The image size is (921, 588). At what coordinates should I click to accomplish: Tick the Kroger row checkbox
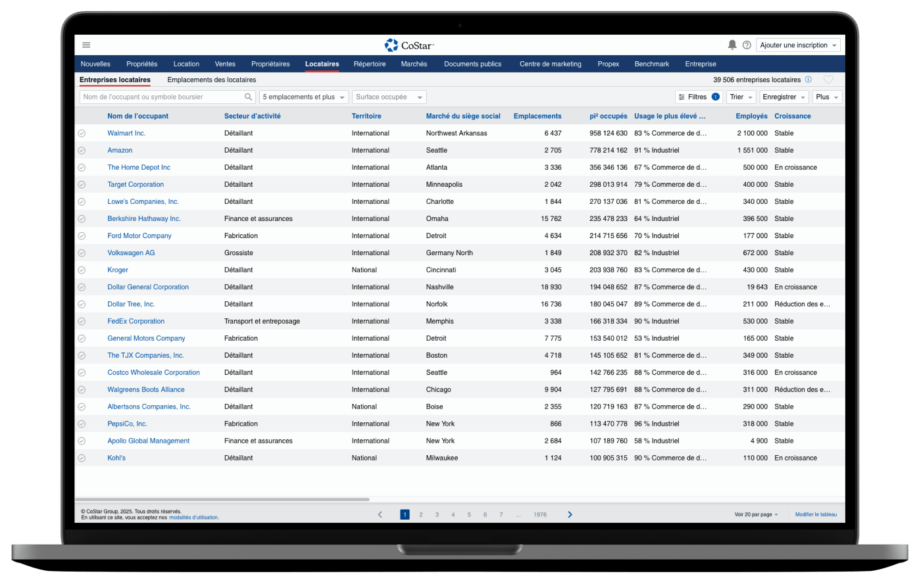82,270
